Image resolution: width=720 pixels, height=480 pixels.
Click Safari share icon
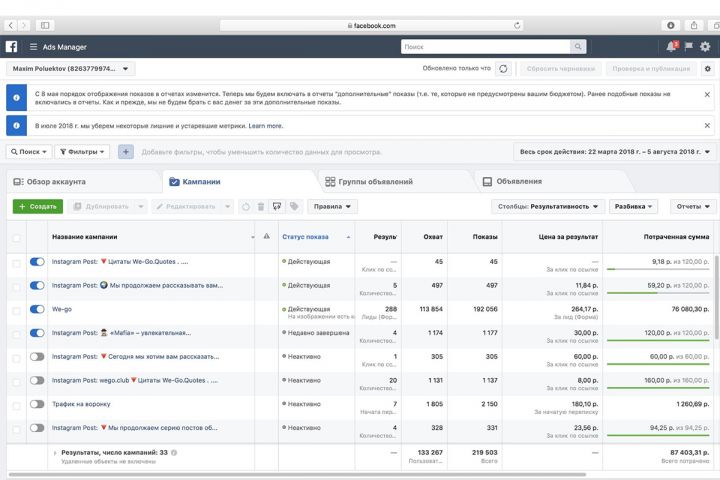click(x=694, y=25)
